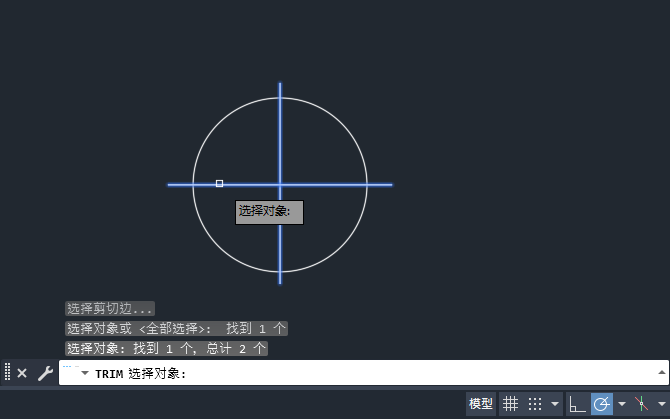Viewport: 670px width, 419px height.
Task: Click the 总计 2 个 history line
Action: [166, 349]
